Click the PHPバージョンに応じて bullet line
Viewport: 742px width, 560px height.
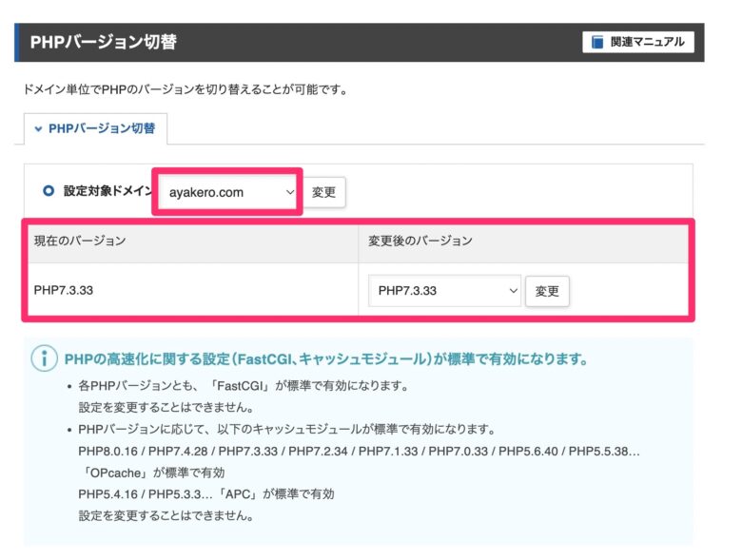(286, 430)
